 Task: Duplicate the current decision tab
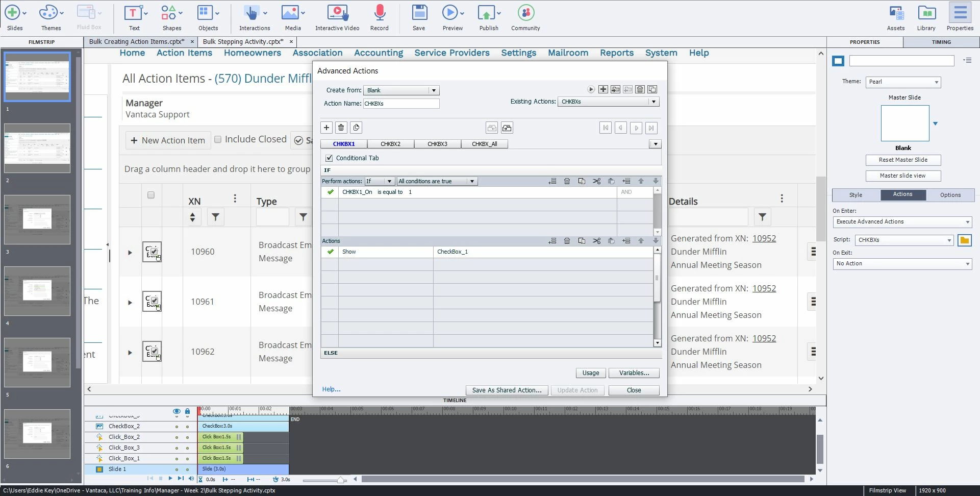[356, 128]
